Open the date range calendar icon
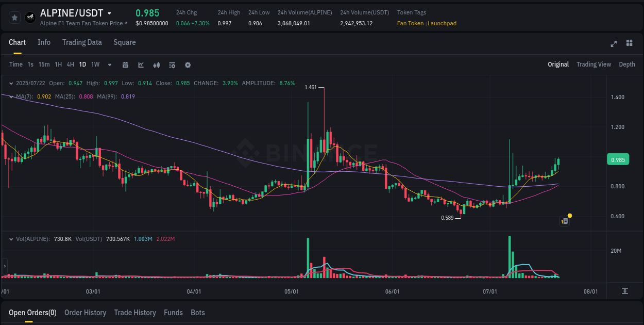 (x=126, y=65)
